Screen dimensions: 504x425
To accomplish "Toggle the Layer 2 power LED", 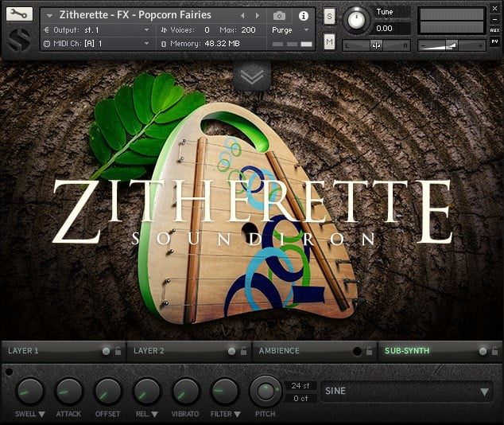I will [x=232, y=351].
